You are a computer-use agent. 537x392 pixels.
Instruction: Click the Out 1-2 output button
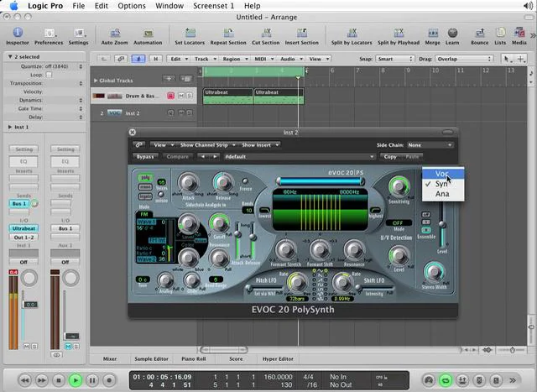(x=23, y=237)
